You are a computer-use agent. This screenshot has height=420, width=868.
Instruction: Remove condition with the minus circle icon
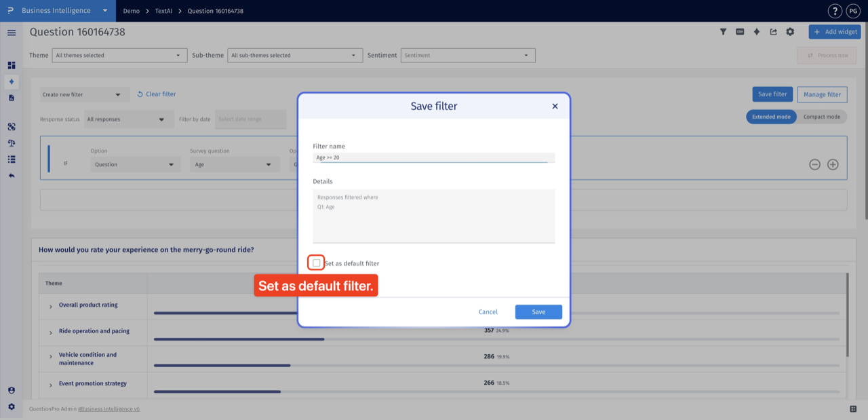click(815, 164)
